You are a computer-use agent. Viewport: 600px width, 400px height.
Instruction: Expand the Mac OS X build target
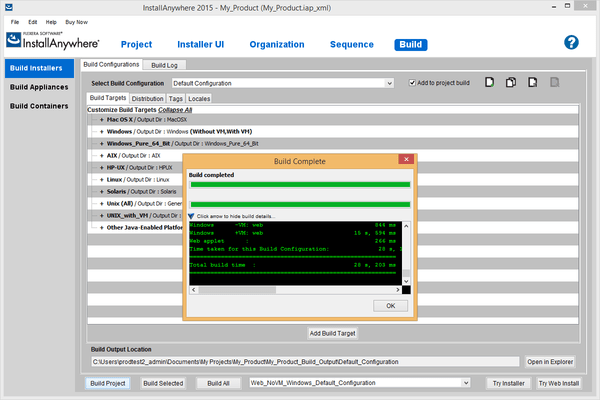[102, 120]
